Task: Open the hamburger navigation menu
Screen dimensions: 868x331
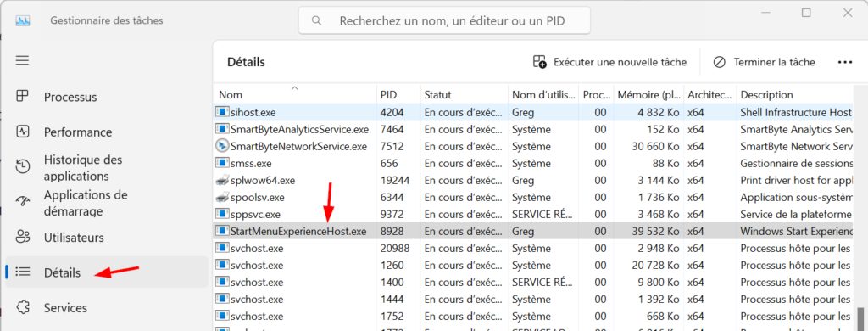Action: coord(22,60)
